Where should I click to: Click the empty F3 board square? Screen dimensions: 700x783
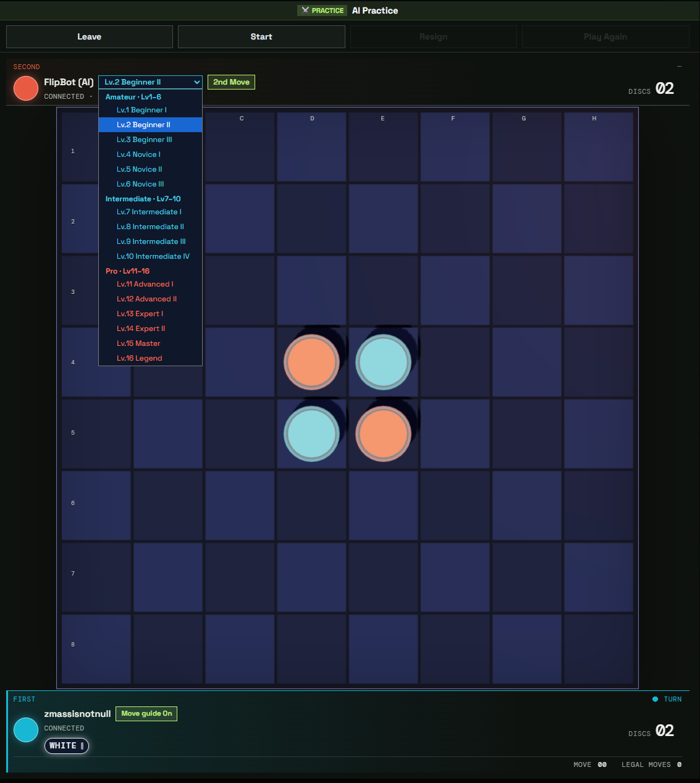pyautogui.click(x=455, y=290)
